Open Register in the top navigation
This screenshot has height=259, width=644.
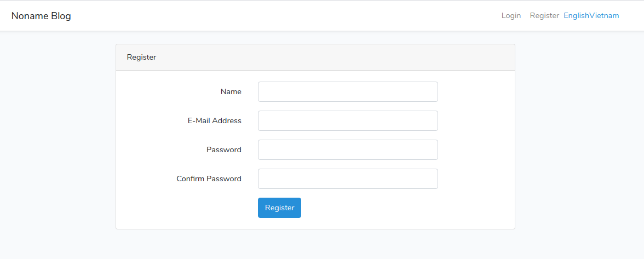(x=544, y=16)
